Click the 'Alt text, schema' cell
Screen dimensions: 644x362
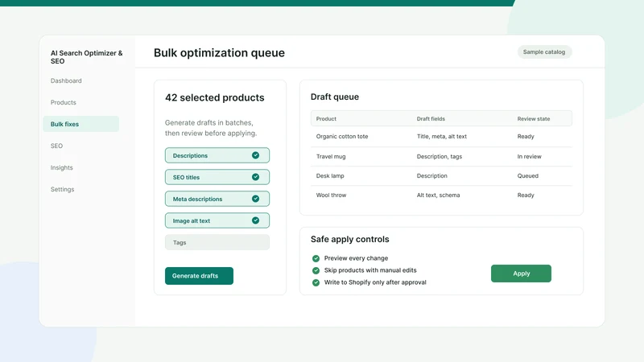point(438,195)
